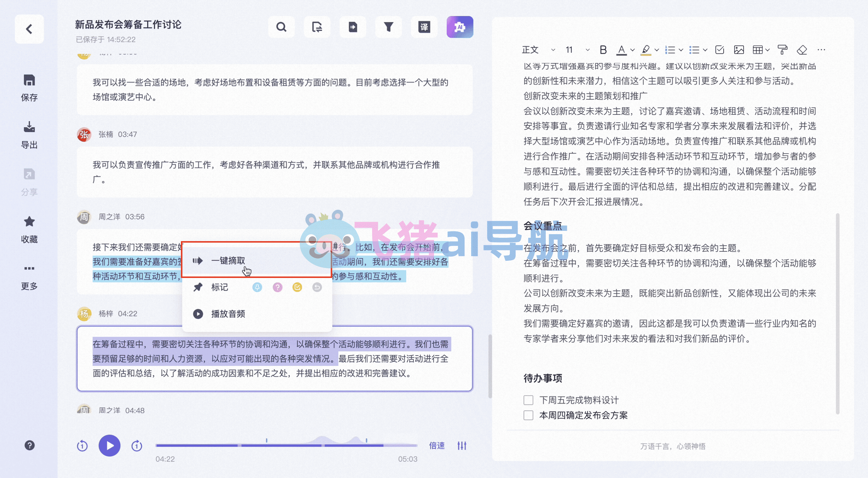Select the format painter roller icon
Image resolution: width=868 pixels, height=478 pixels.
[x=783, y=50]
